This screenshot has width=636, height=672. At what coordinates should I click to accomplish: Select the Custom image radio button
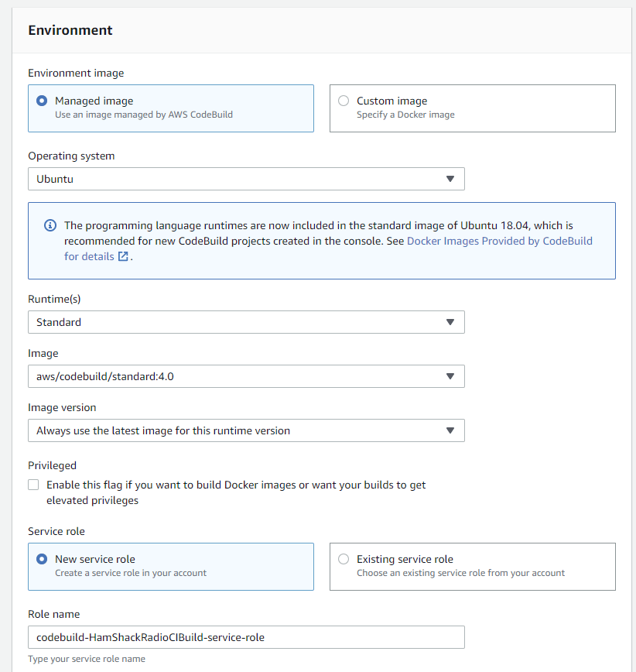(344, 101)
